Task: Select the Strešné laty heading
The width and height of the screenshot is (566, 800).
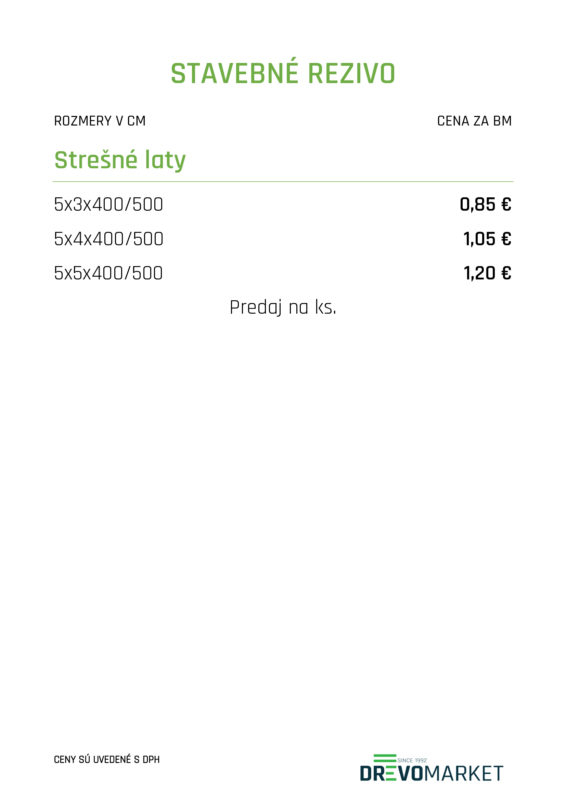Action: 120,160
